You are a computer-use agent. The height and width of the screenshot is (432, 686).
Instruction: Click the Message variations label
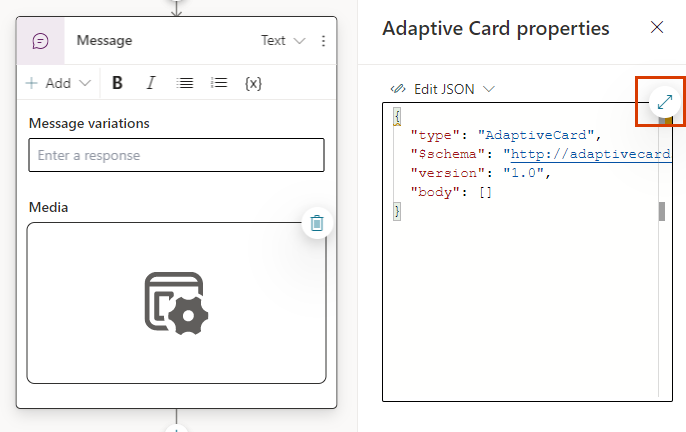pos(89,123)
